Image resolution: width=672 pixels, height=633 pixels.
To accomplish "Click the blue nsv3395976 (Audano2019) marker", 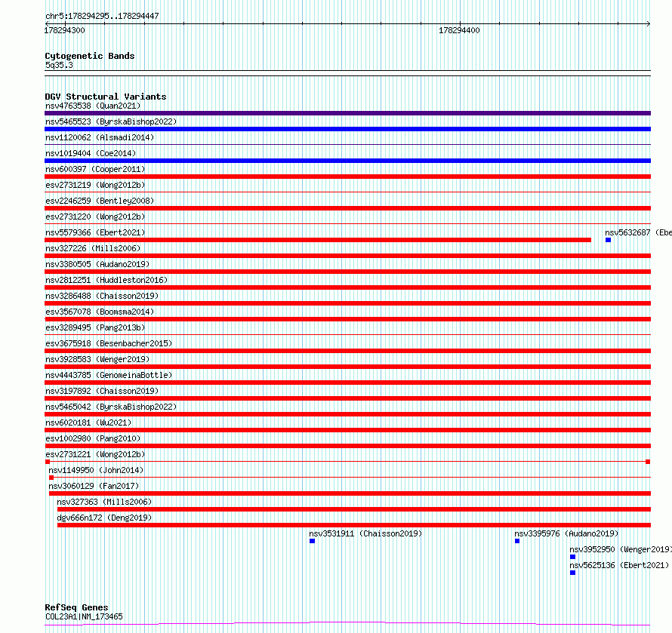I will click(x=517, y=541).
